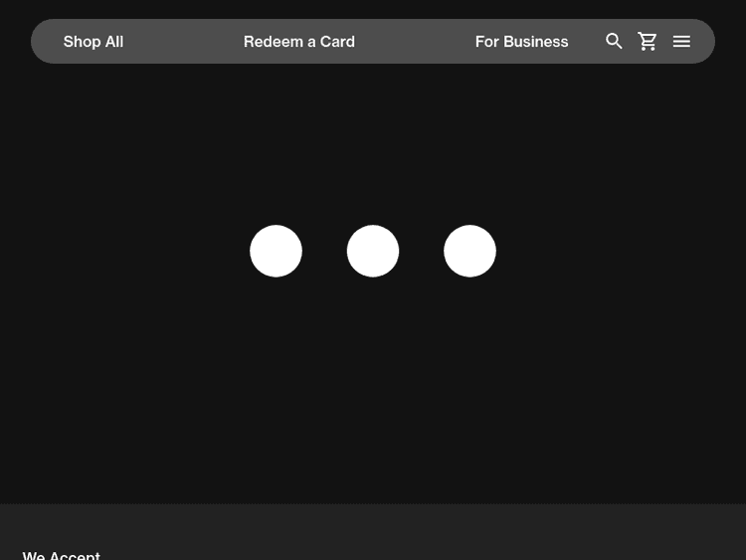Click the last white circle indicator
746x560 pixels.
(469, 251)
